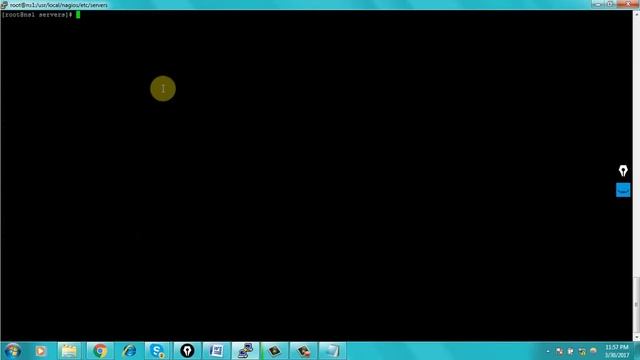Open File Explorer from the taskbar
The image size is (640, 360).
[x=69, y=351]
